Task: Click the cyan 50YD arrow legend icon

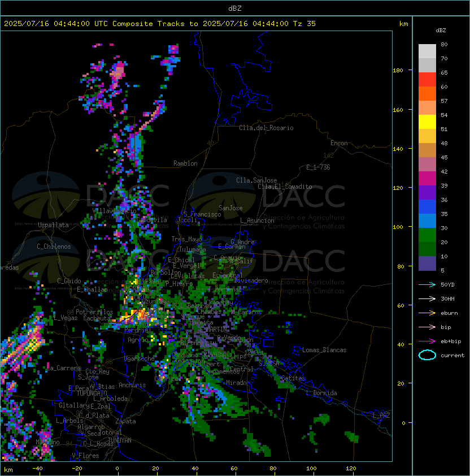Action: (x=427, y=284)
